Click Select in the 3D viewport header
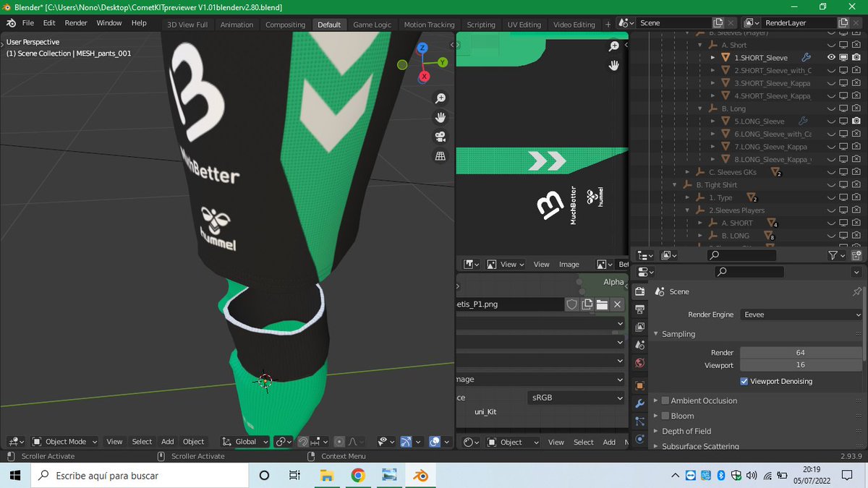The image size is (868, 488). [142, 441]
